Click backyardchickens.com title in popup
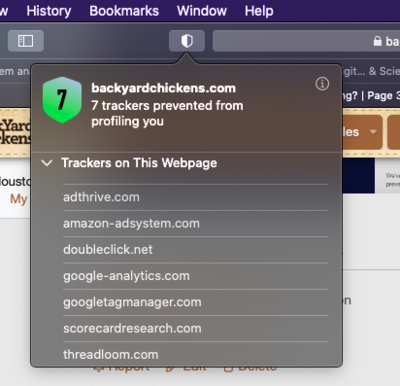 [x=164, y=88]
